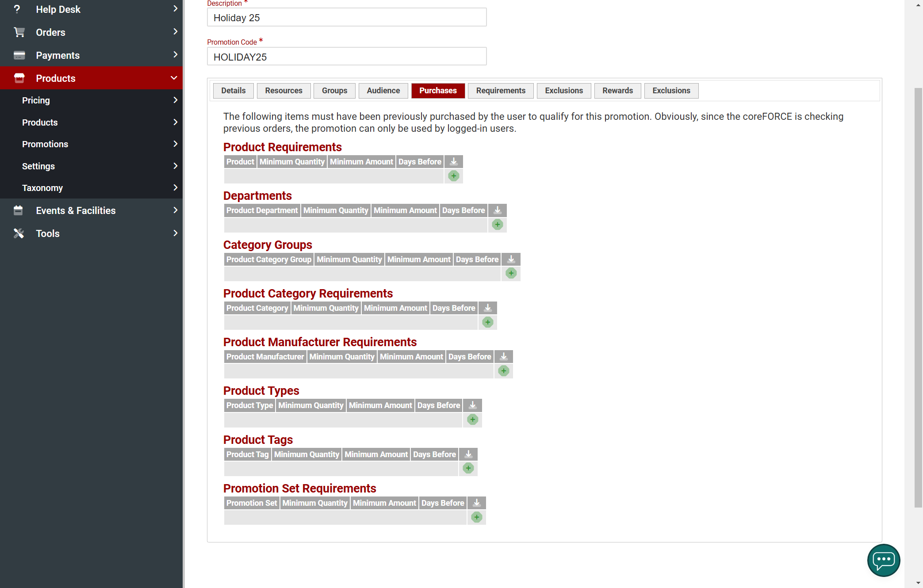923x588 pixels.
Task: Click the Product Types download icon
Action: 472,405
